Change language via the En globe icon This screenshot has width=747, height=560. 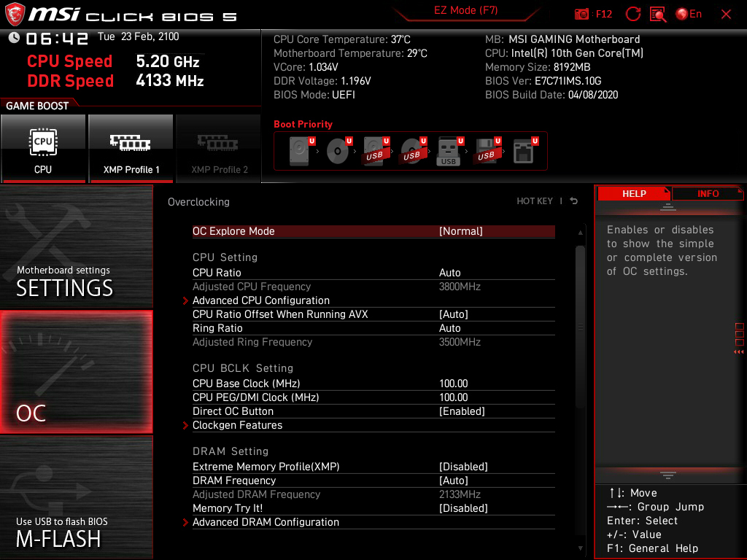click(689, 14)
